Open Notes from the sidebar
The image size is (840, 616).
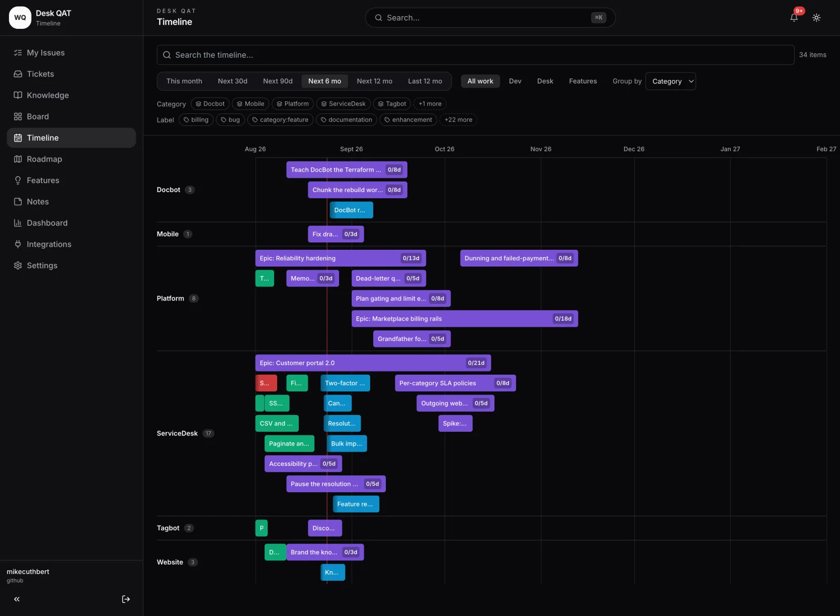71,201
